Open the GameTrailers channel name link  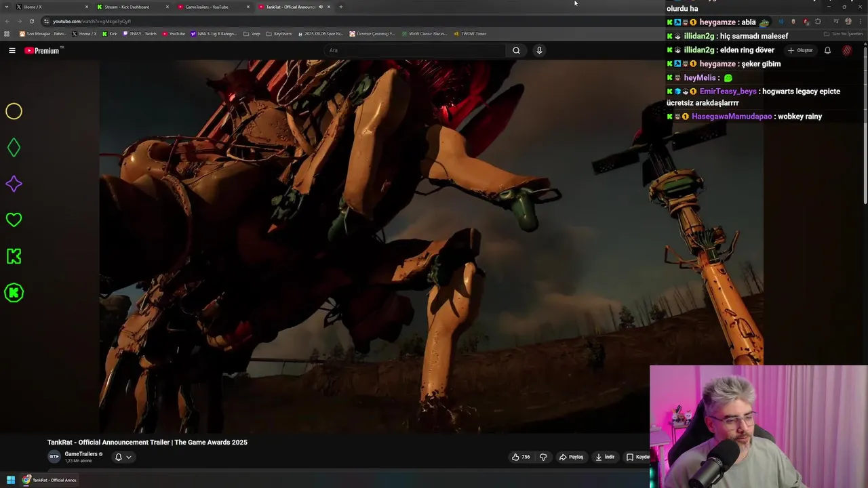[81, 454]
